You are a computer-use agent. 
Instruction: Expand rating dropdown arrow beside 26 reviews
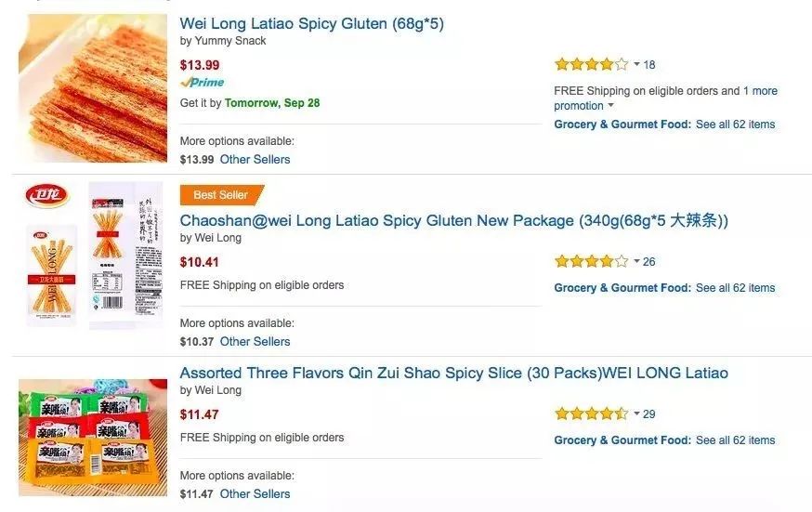click(636, 261)
